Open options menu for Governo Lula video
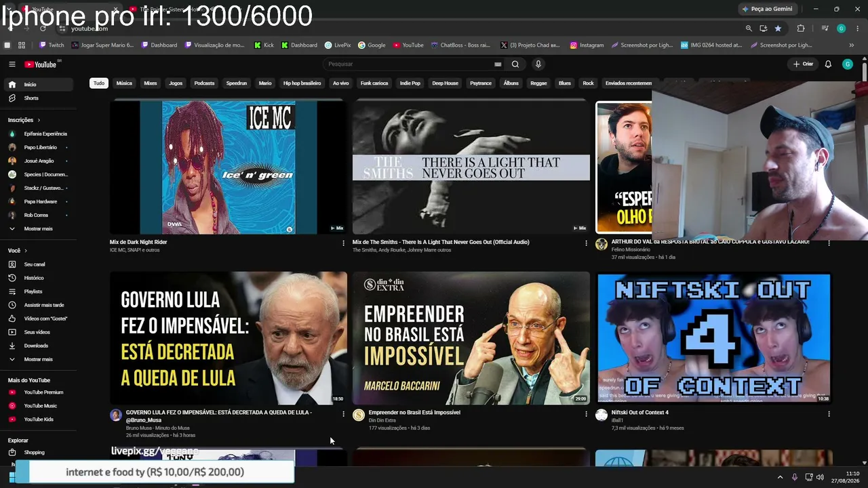The height and width of the screenshot is (488, 868). (x=343, y=413)
